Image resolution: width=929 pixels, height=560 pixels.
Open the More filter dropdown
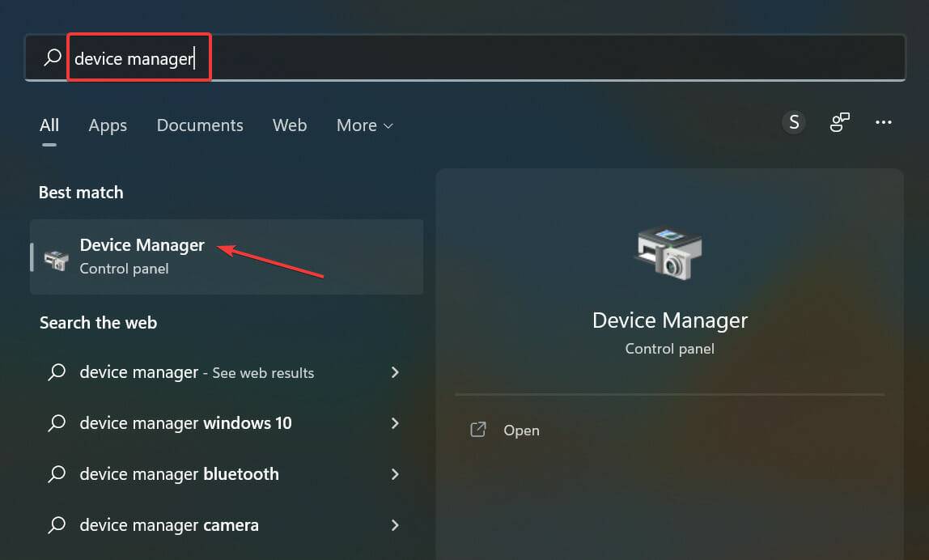click(363, 125)
